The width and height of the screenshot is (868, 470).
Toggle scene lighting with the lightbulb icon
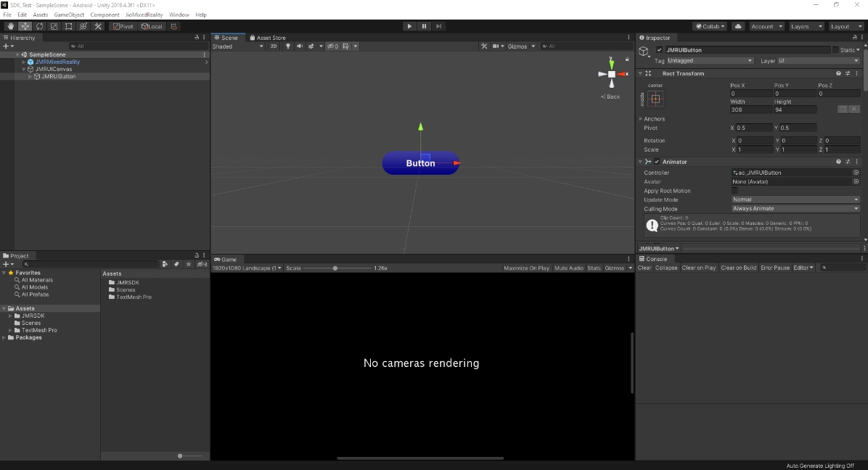(x=287, y=46)
